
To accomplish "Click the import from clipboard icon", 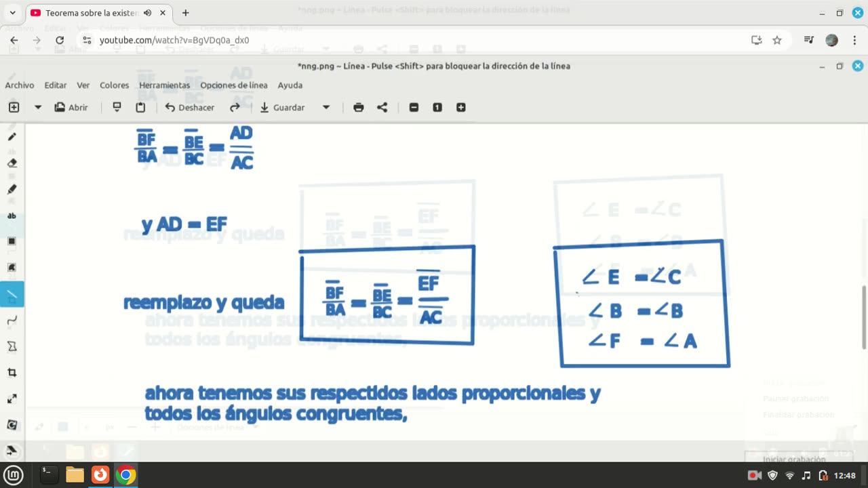I will [x=117, y=107].
